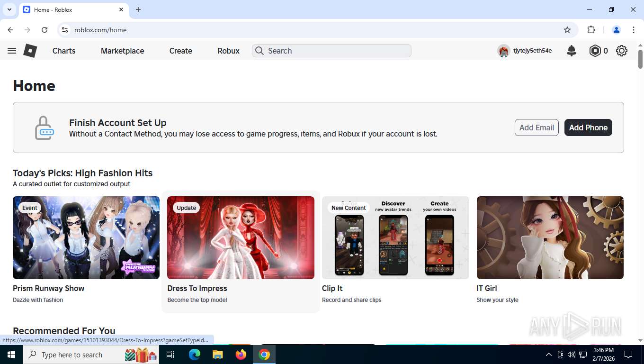Close the Home - Roblox tab
Screen dimensions: 644x364
(121, 9)
